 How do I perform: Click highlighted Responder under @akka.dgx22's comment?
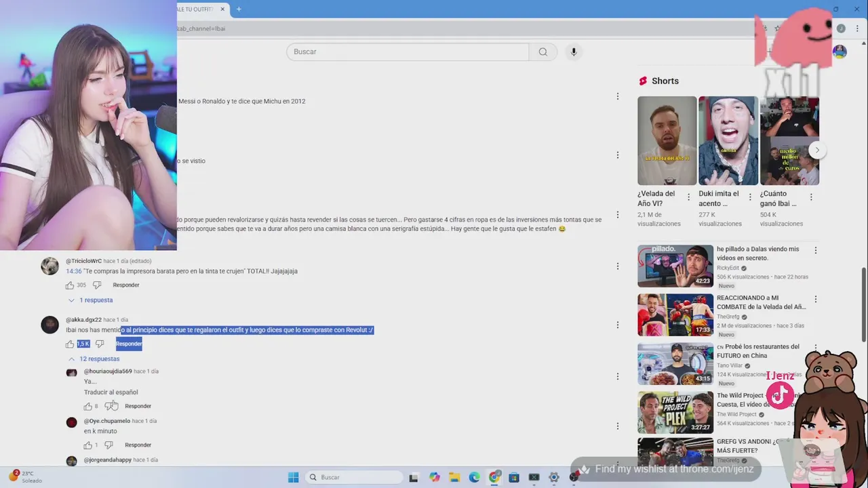pos(129,344)
